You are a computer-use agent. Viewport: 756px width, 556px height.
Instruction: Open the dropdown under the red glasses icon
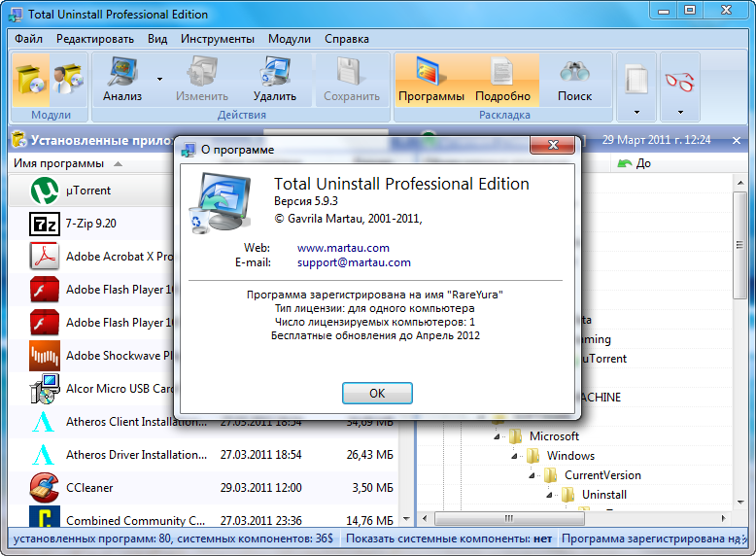click(x=680, y=113)
